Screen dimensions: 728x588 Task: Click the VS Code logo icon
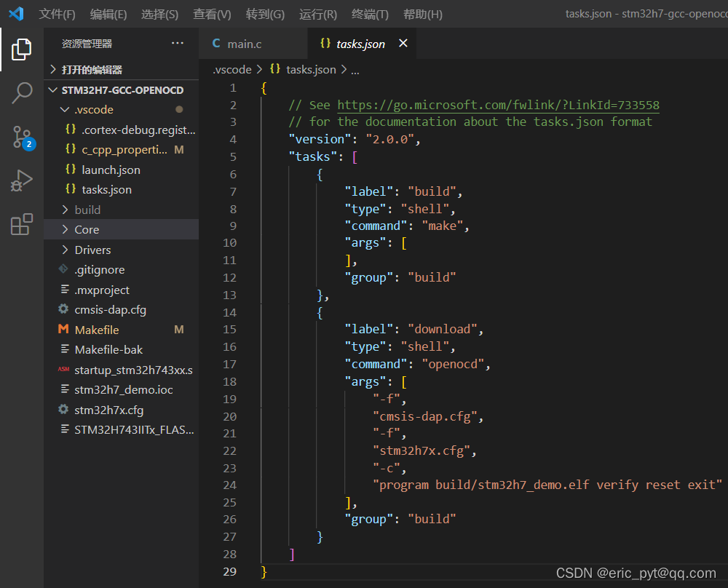(x=16, y=13)
